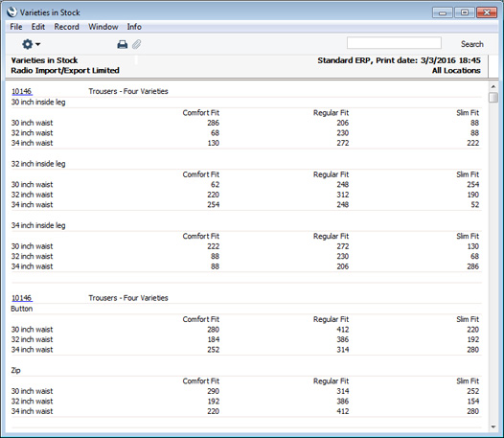Click the Comfort Fit 286 stock value
The height and width of the screenshot is (438, 504).
click(x=213, y=123)
